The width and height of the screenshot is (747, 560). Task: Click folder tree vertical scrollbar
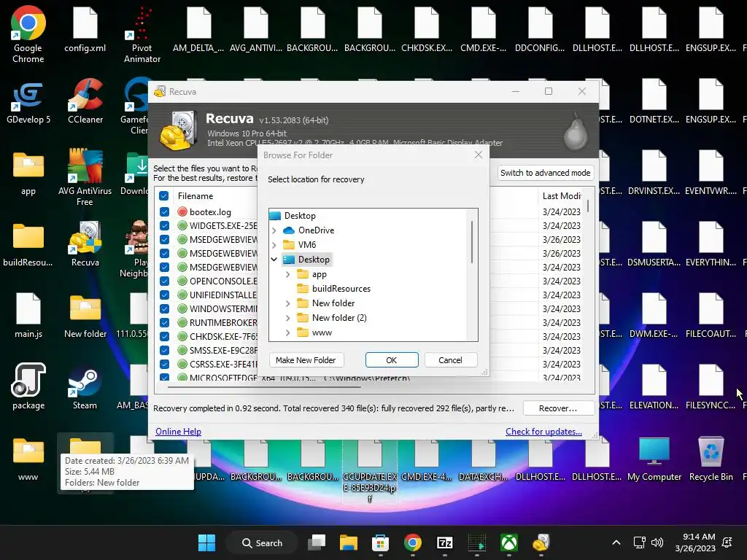tap(472, 242)
